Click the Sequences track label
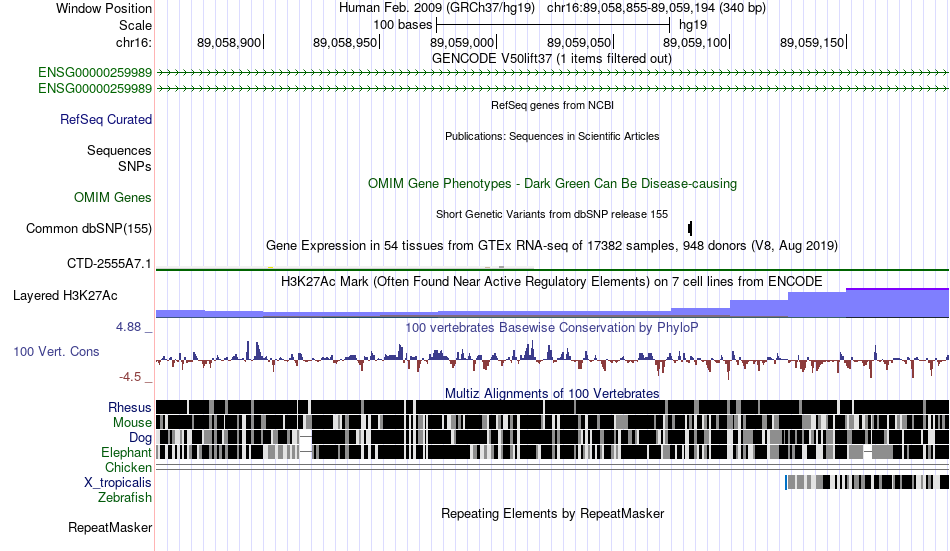The width and height of the screenshot is (950, 551). tap(119, 150)
